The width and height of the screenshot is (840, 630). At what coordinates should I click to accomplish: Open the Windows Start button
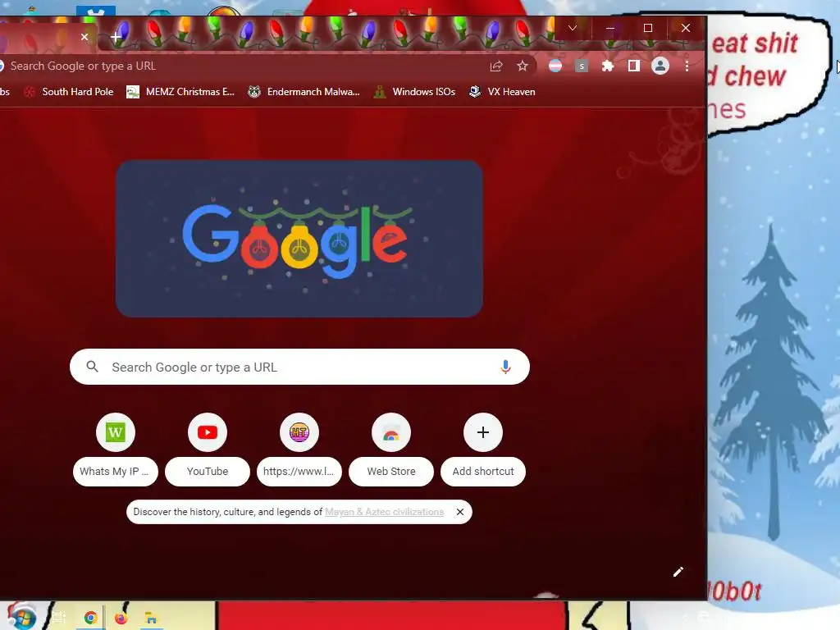click(x=21, y=617)
